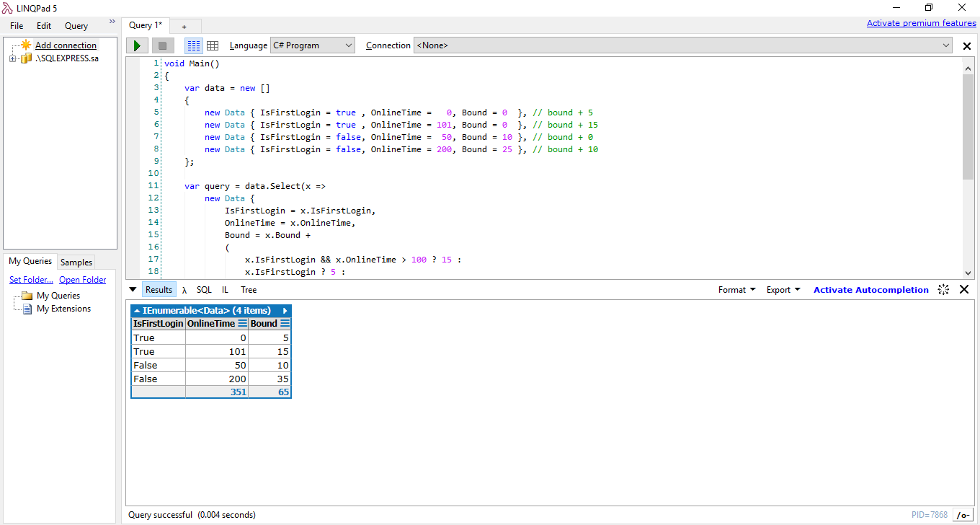
Task: Select the My Queries folder in the tree
Action: pyautogui.click(x=58, y=296)
